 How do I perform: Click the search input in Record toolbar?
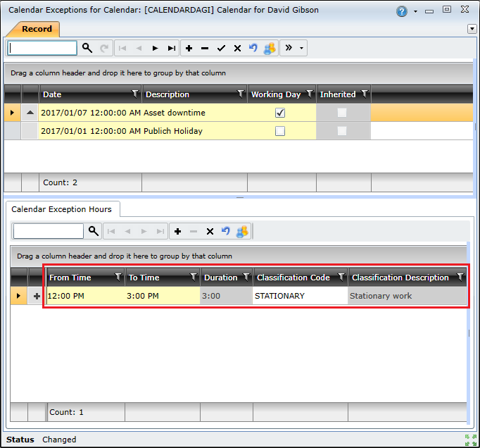coord(42,48)
